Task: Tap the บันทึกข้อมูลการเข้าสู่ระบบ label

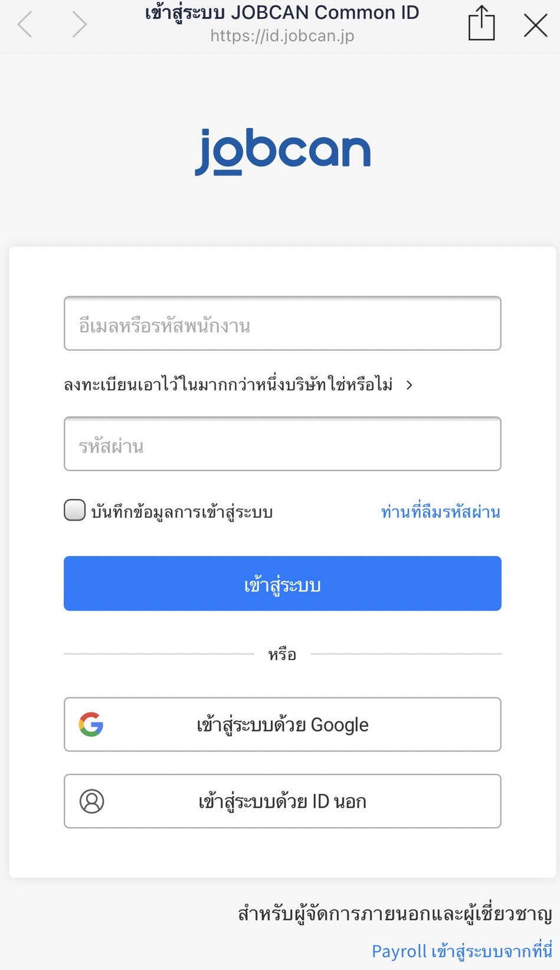Action: click(182, 512)
